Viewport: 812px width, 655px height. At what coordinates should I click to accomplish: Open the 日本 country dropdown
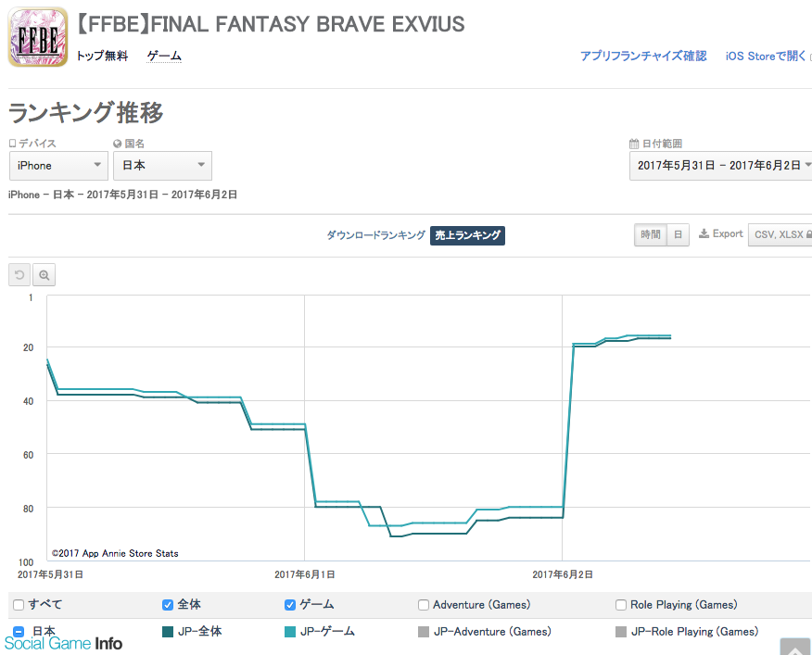coord(162,166)
